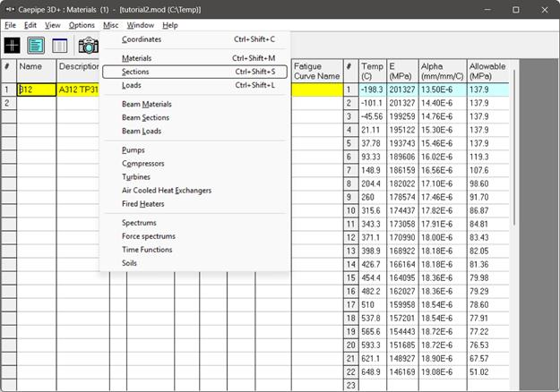Screen dimensions: 560x392
Task: Click the Temp (C) column header
Action: click(x=373, y=71)
